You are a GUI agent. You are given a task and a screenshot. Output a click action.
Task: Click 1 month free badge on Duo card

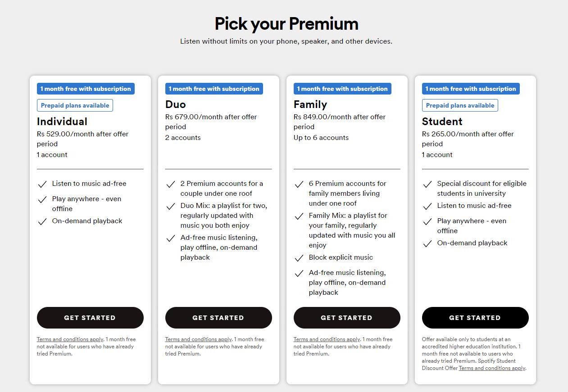pos(214,89)
